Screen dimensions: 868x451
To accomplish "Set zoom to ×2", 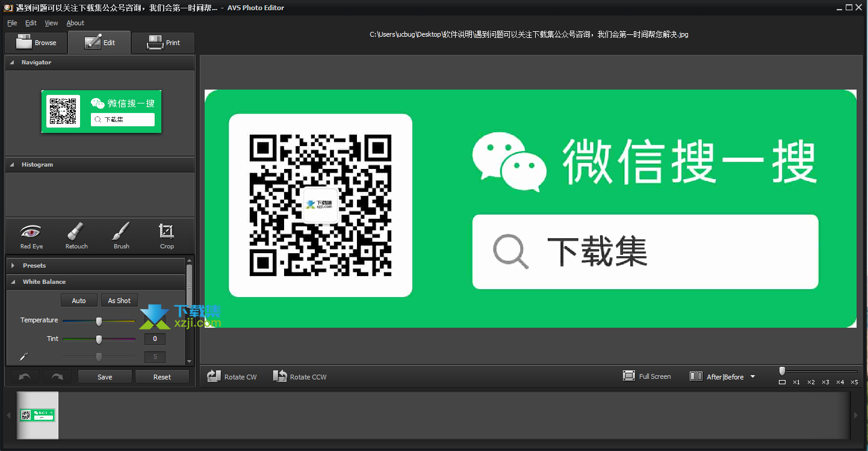I will (811, 382).
